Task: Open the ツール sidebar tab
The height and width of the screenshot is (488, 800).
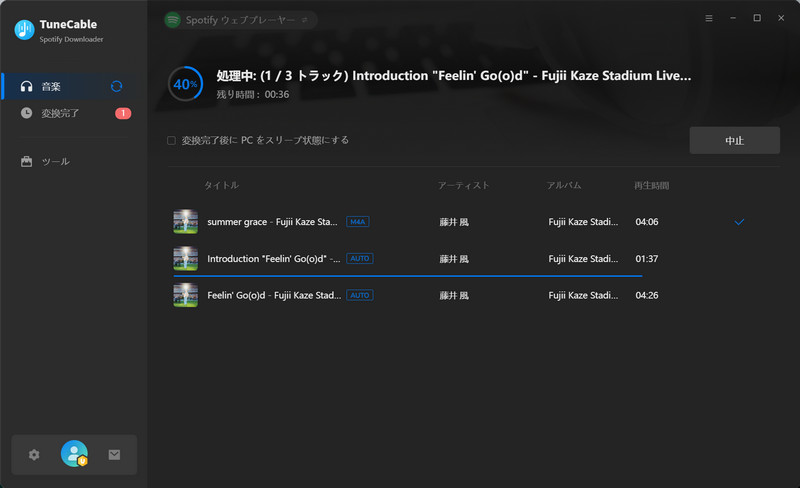Action: tap(71, 161)
